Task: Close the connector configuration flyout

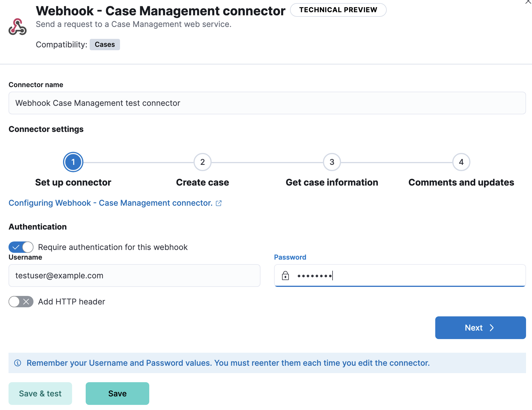Action: point(529,2)
